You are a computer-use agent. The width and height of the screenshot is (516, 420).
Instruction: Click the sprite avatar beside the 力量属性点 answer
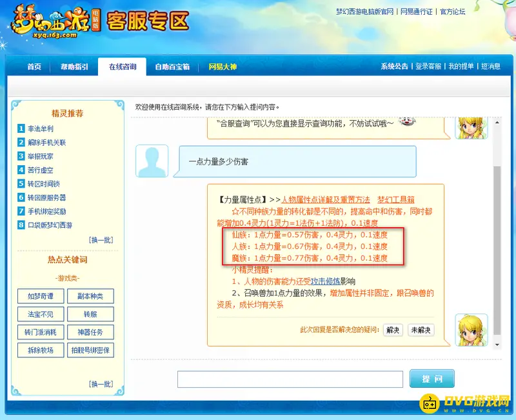coord(471,330)
